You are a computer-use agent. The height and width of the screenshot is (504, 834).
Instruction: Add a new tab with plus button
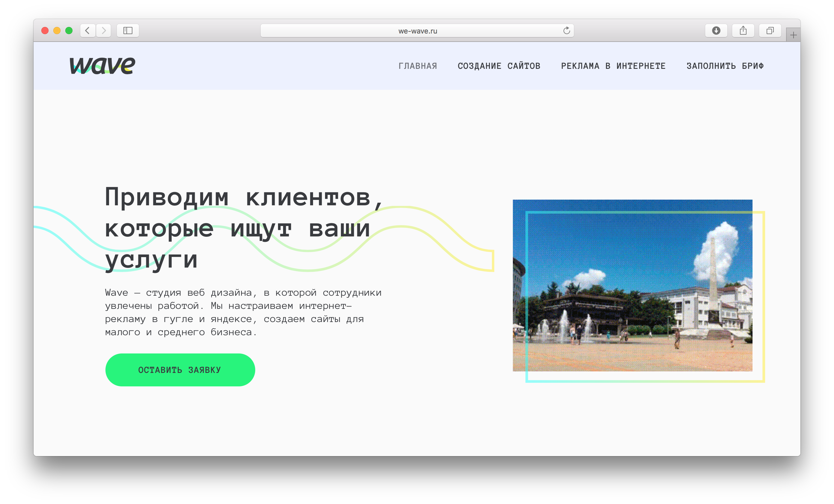pos(793,35)
